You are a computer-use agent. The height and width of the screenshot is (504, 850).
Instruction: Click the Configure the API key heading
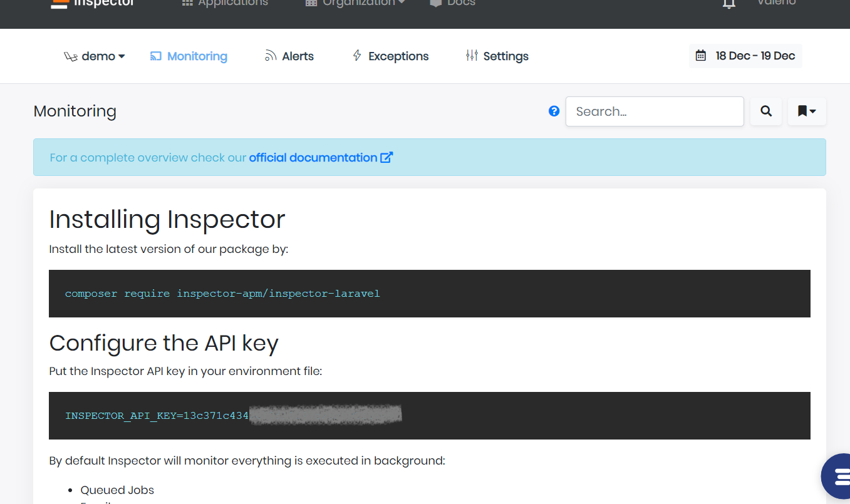click(x=164, y=343)
